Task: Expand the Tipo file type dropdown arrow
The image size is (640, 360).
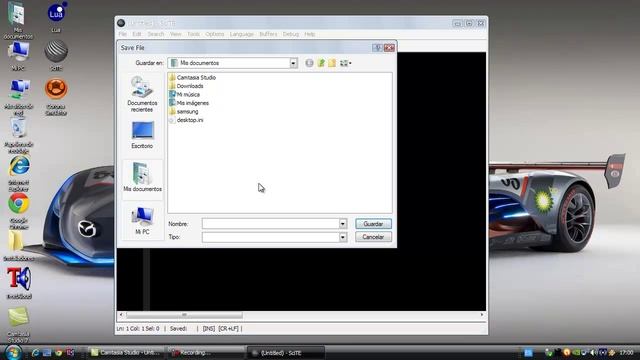Action: coord(343,237)
